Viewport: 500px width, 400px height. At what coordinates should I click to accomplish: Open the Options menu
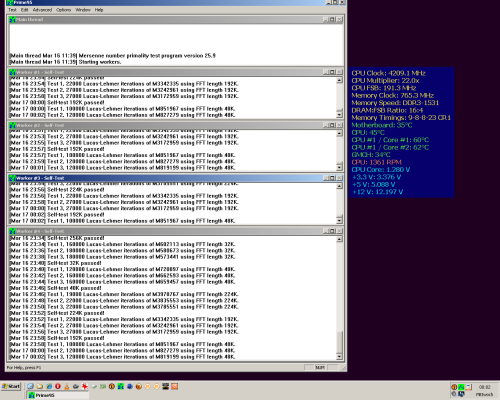pos(63,10)
